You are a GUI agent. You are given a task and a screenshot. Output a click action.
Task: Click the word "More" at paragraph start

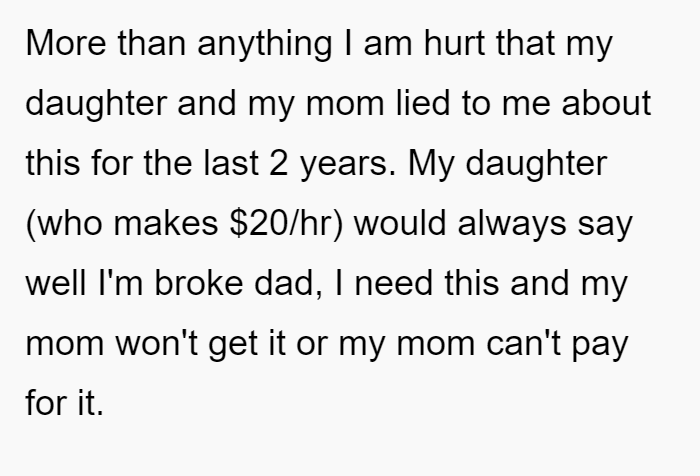pyautogui.click(x=66, y=43)
